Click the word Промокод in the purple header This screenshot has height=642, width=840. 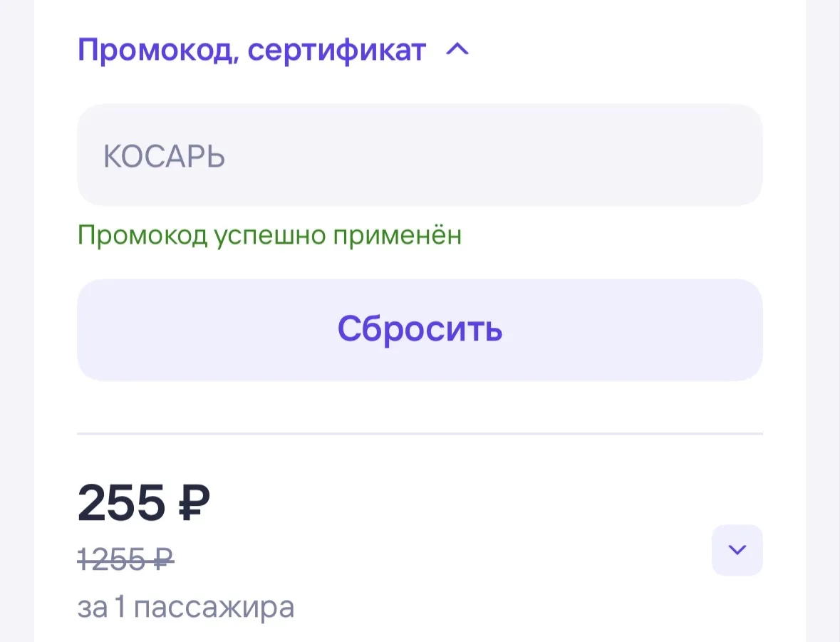pos(155,51)
